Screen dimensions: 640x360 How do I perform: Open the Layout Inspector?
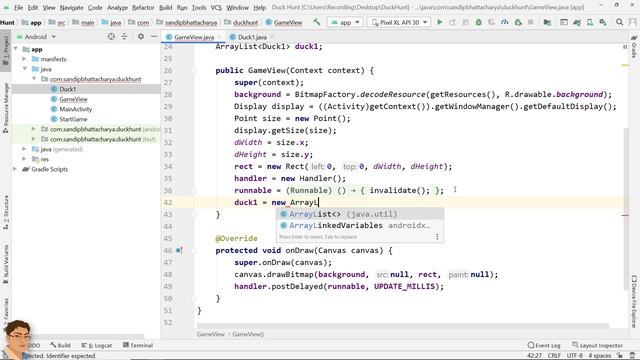pyautogui.click(x=597, y=345)
